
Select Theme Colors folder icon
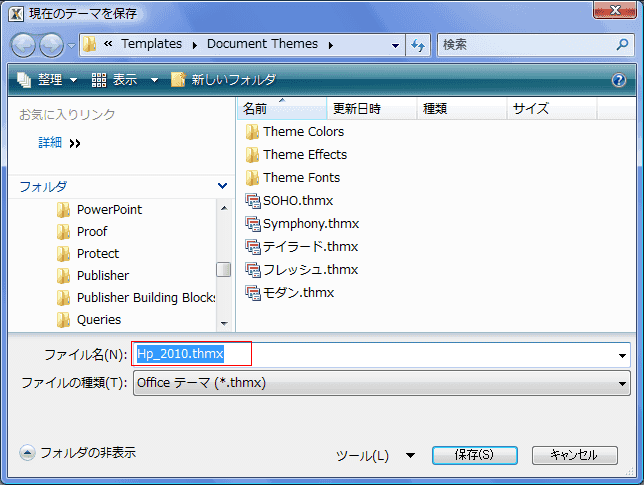pyautogui.click(x=252, y=132)
